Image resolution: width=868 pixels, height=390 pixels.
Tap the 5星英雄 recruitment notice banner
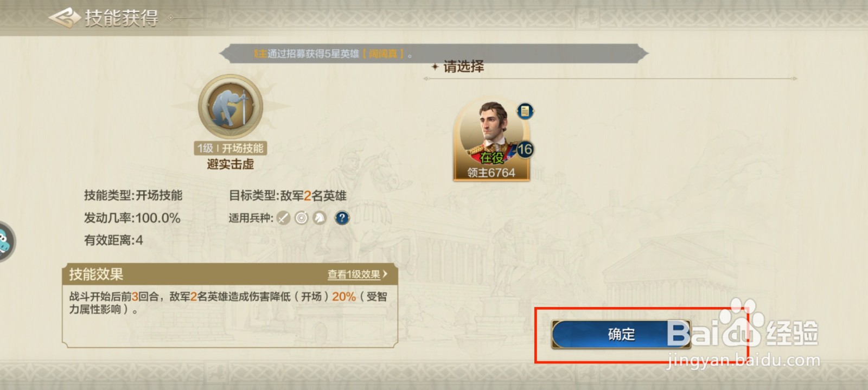click(434, 54)
